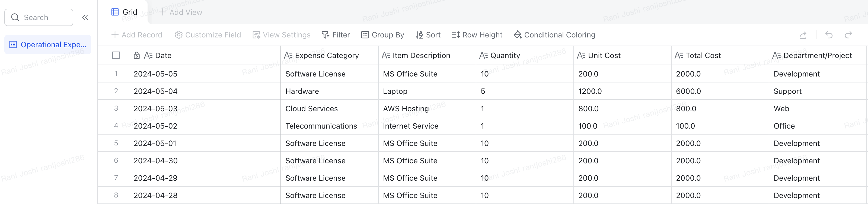Click the 800.0 unit cost cell

coord(623,109)
